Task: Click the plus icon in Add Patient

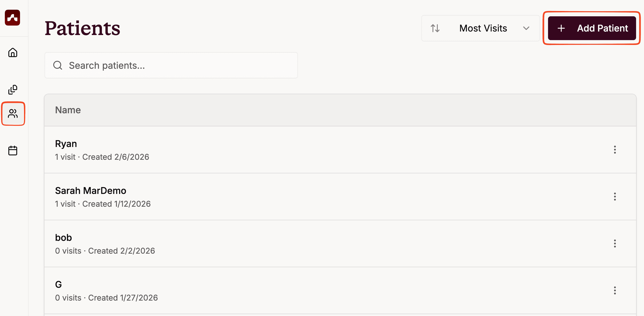Action: coord(561,28)
